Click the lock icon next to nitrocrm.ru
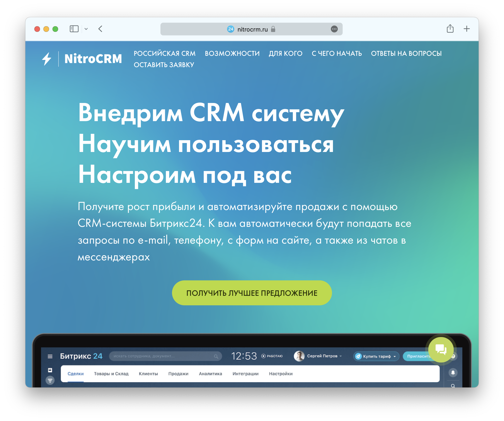504x421 pixels. [273, 29]
